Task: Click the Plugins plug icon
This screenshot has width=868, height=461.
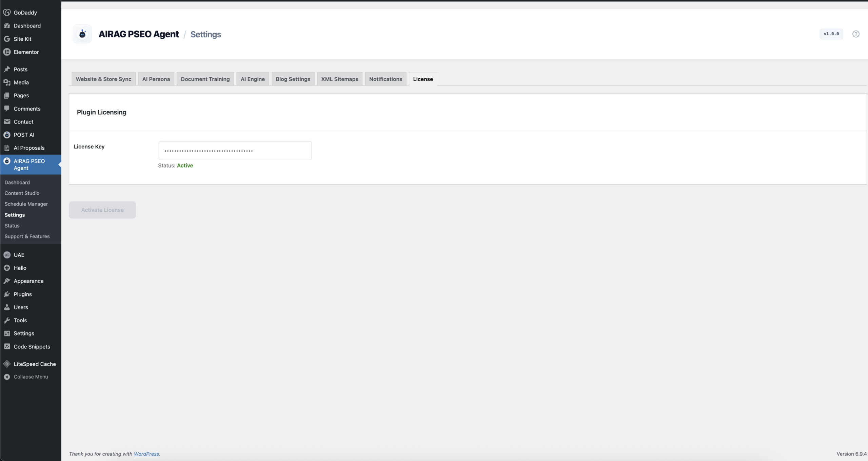Action: point(7,294)
